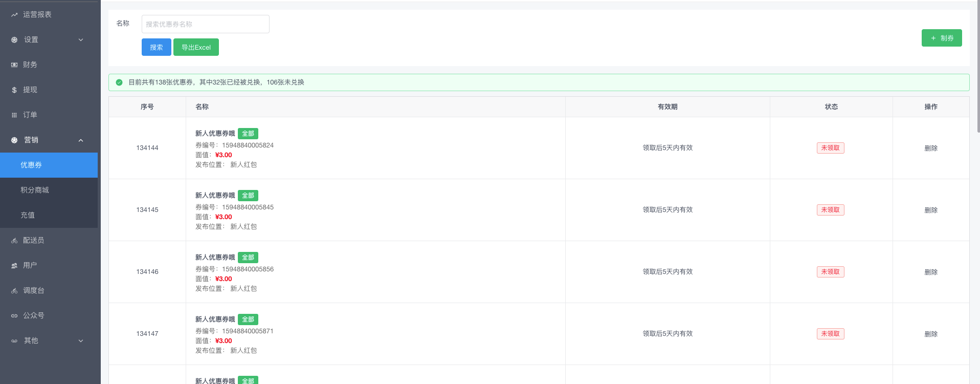The width and height of the screenshot is (980, 384).
Task: Click the 操作 column header
Action: click(931, 107)
